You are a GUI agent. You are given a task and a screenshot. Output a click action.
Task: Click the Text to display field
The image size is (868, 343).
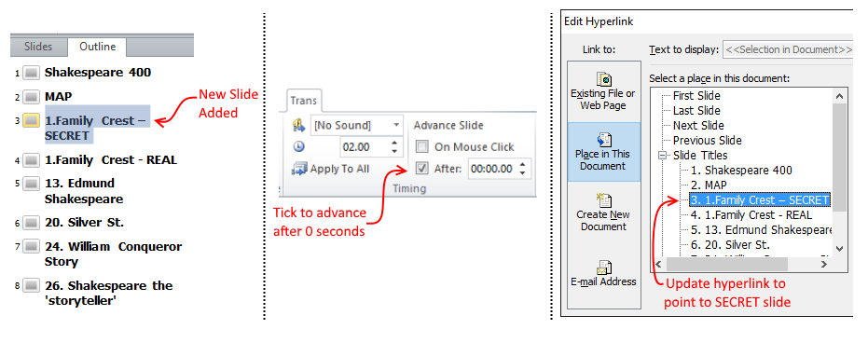coord(788,49)
